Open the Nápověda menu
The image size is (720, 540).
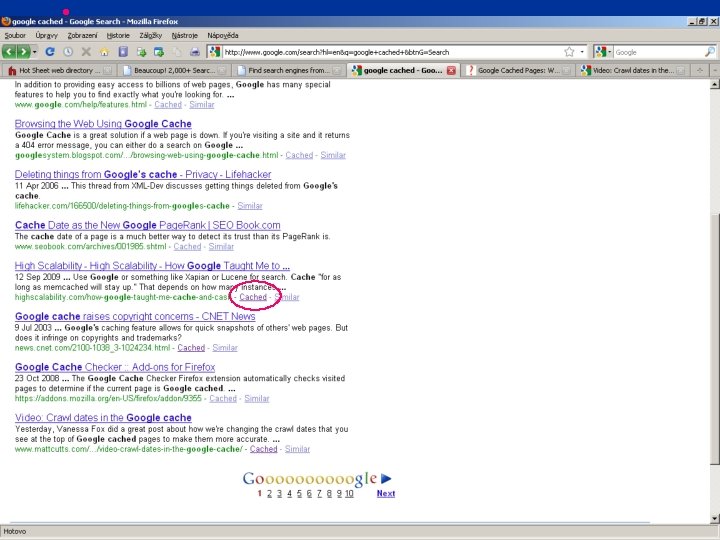click(x=223, y=35)
